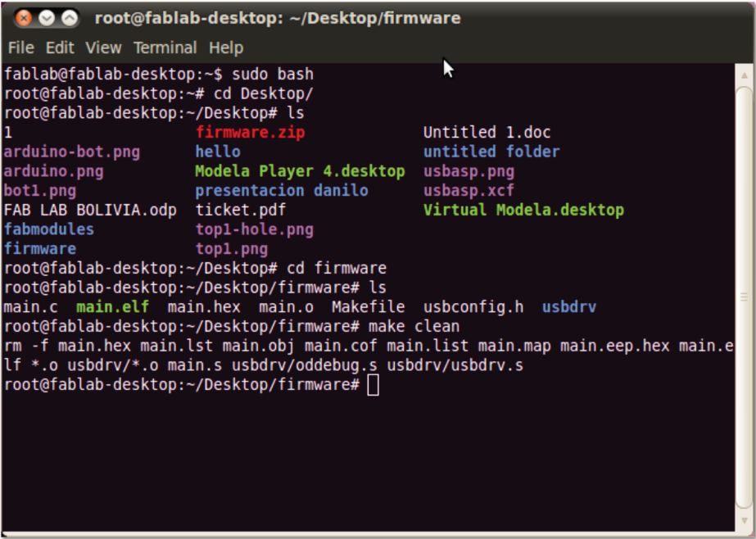Click the 'cd Desktop/' command text

[264, 93]
